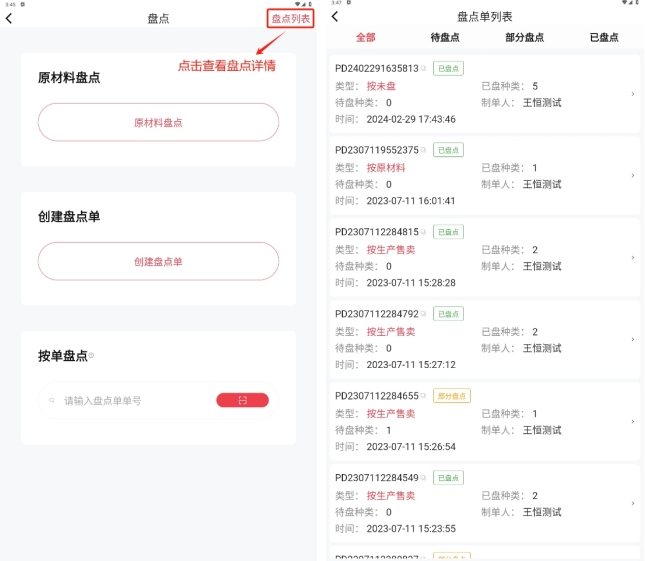The width and height of the screenshot is (645, 561).
Task: Switch to the 待盘点 tab
Action: point(444,38)
